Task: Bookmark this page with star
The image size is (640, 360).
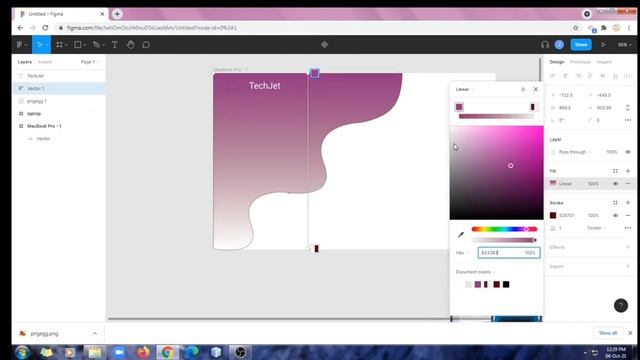Action: coord(576,28)
